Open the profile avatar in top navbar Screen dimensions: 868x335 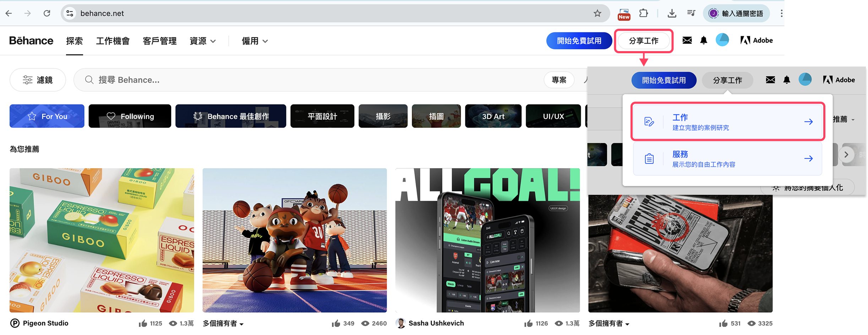pos(722,40)
